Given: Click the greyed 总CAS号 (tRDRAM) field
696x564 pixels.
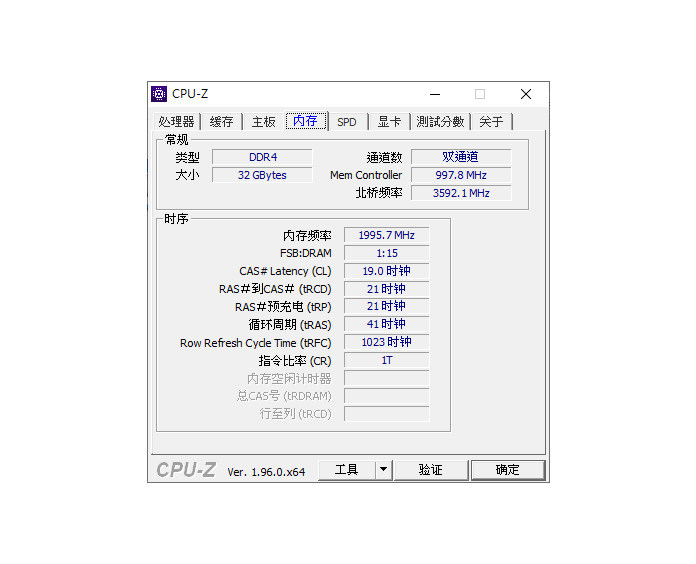Looking at the screenshot, I should click(387, 396).
